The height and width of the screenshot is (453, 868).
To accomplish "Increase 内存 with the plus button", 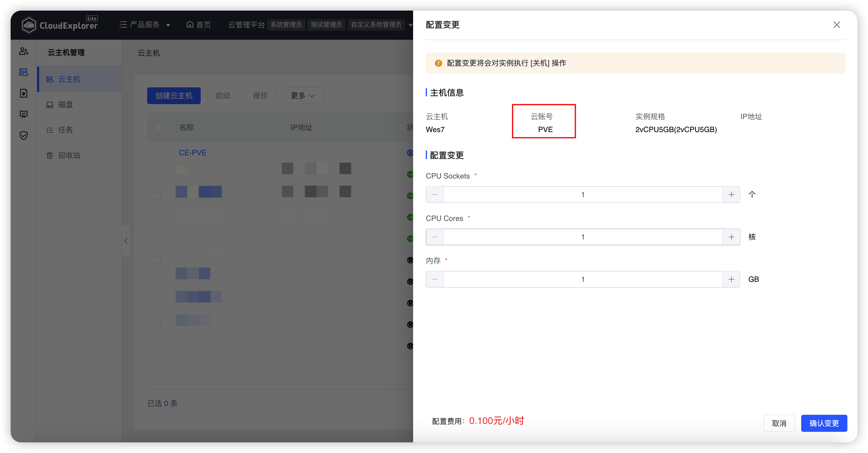I will tap(731, 279).
